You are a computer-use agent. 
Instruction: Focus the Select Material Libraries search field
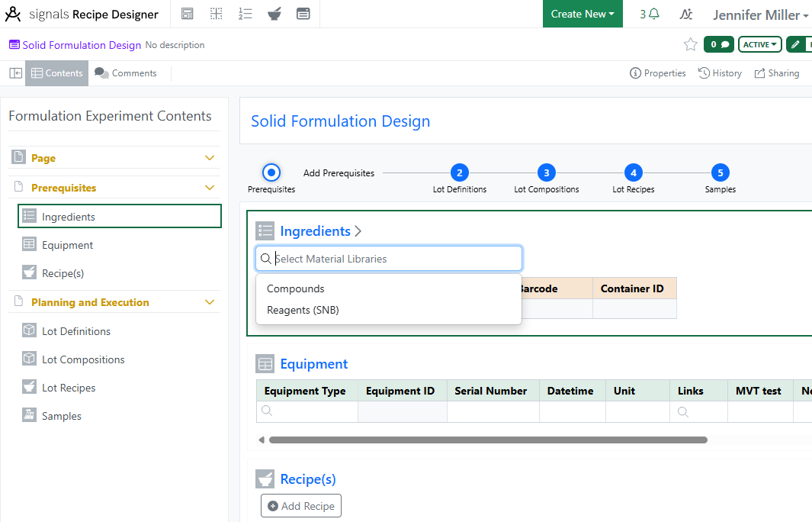(x=389, y=259)
